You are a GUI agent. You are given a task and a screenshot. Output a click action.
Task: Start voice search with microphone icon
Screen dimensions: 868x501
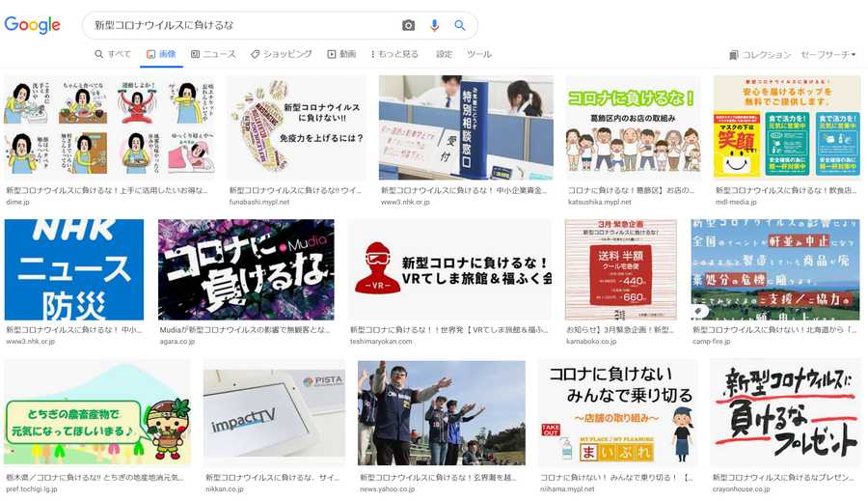[435, 25]
